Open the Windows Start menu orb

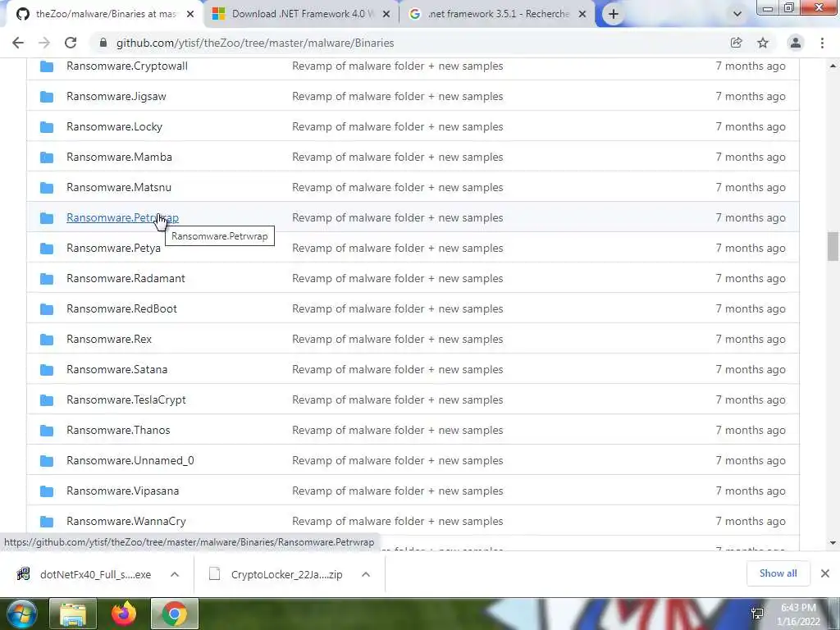[x=21, y=614]
